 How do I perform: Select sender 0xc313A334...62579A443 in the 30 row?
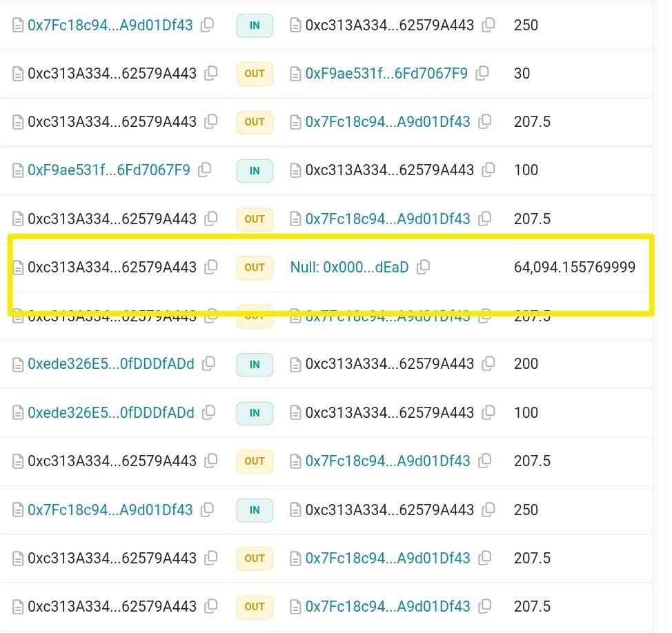(112, 74)
